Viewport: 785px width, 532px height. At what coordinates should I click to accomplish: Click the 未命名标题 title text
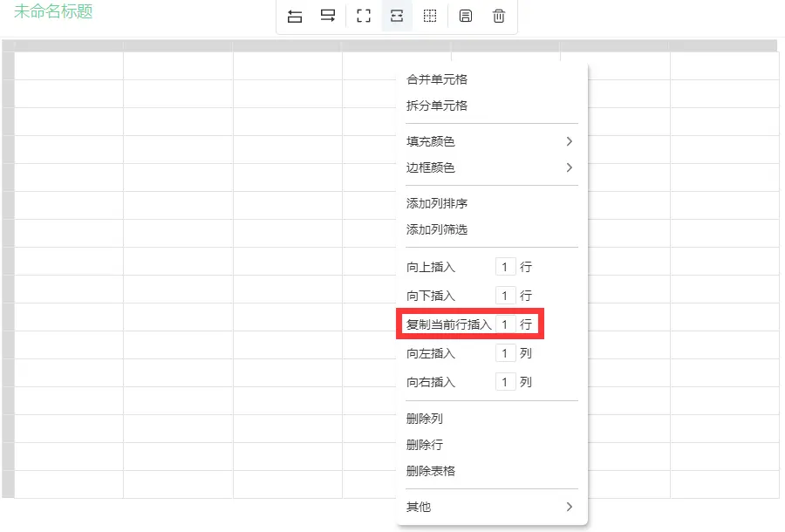tap(53, 12)
